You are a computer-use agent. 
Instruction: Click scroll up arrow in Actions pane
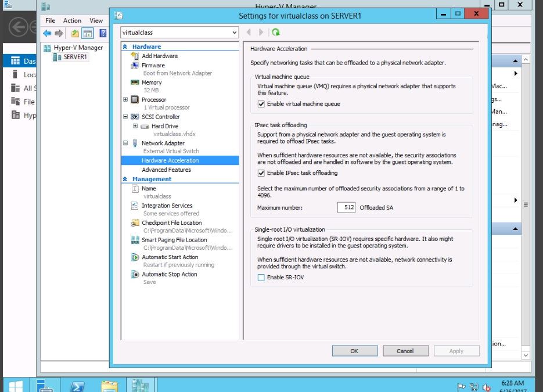[x=526, y=60]
